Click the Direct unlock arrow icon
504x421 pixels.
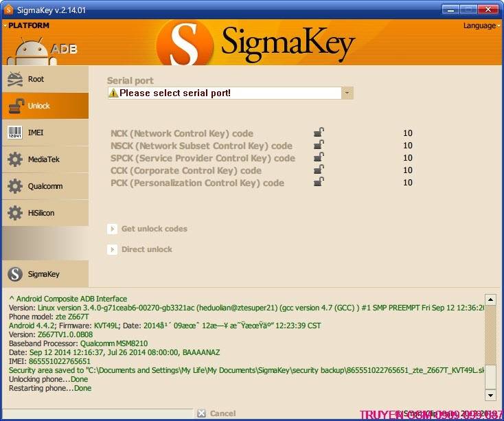(112, 249)
